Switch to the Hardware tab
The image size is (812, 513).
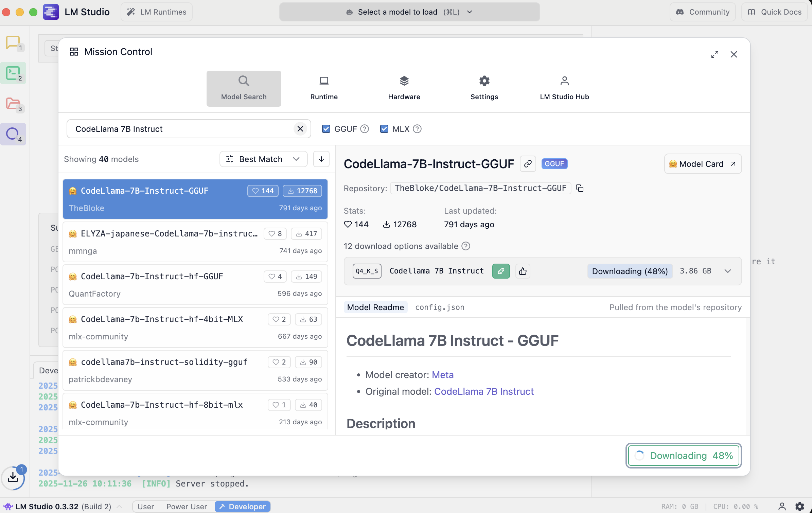point(404,88)
